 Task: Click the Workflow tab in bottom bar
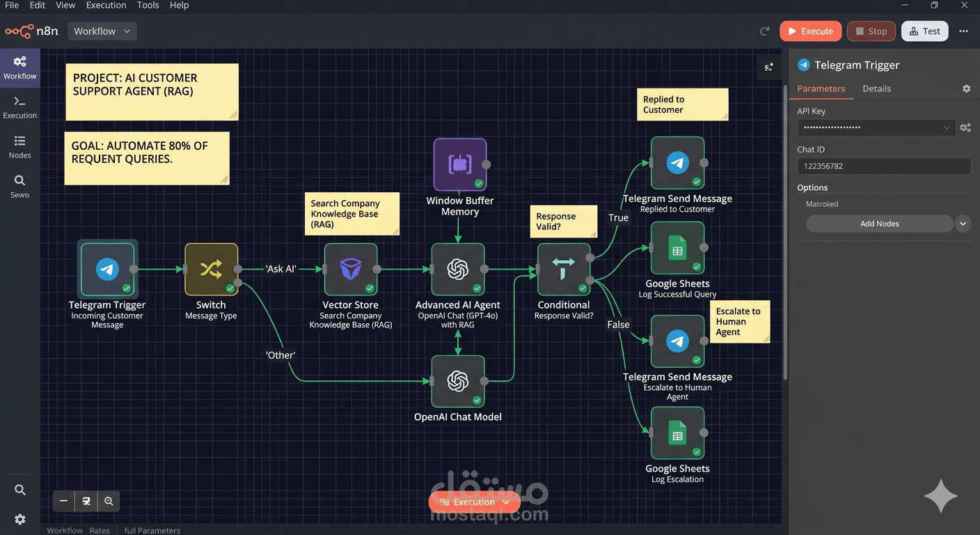pyautogui.click(x=65, y=530)
